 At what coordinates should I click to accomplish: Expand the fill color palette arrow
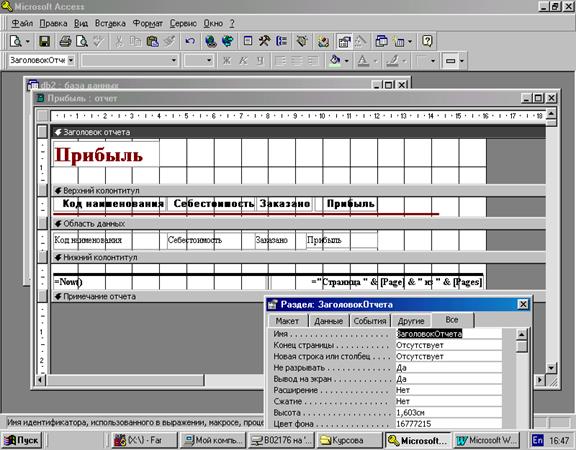coord(347,60)
